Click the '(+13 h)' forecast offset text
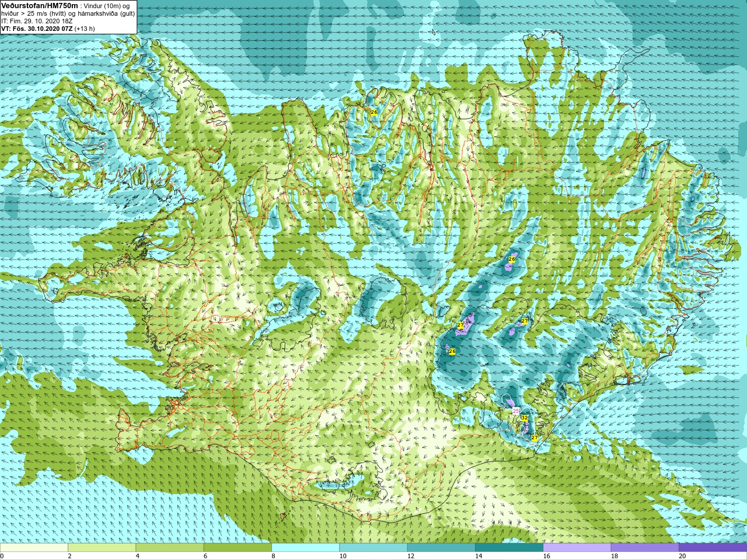The image size is (747, 560). 84,28
